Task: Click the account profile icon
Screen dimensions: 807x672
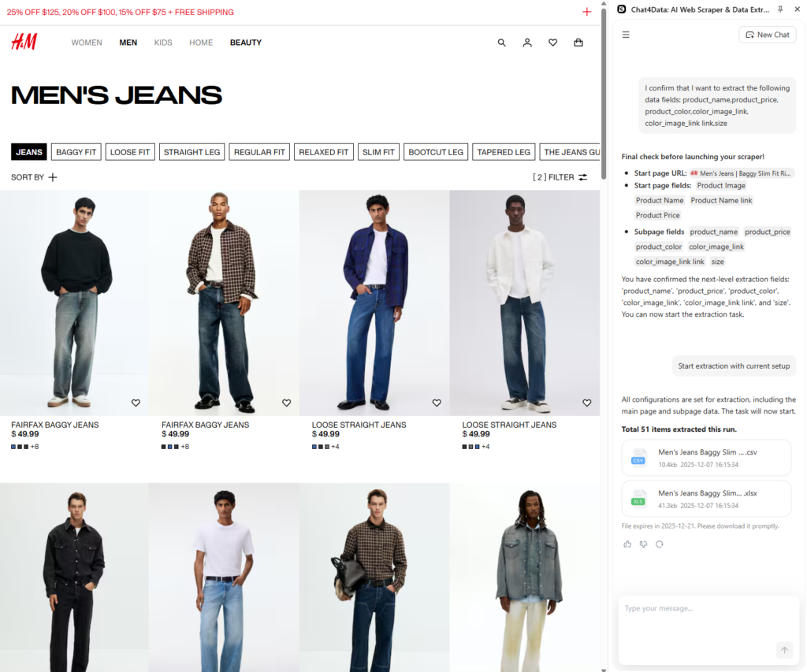Action: (527, 43)
